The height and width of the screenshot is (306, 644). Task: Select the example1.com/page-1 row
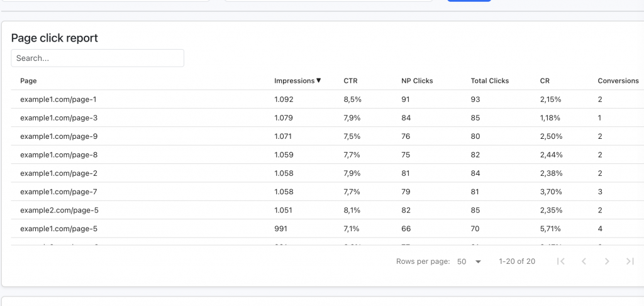(58, 99)
